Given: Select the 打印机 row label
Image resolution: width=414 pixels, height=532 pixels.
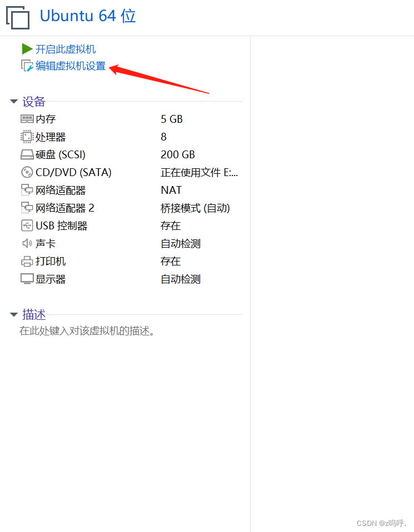Looking at the screenshot, I should point(51,261).
